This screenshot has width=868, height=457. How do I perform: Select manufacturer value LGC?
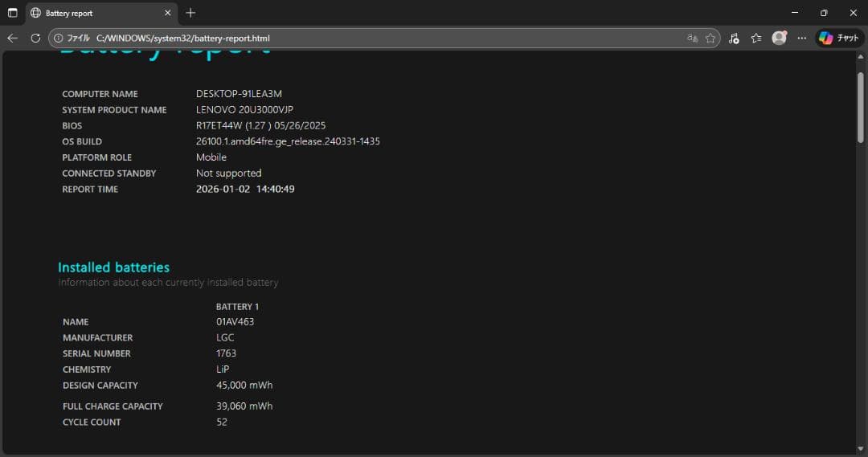click(x=225, y=337)
